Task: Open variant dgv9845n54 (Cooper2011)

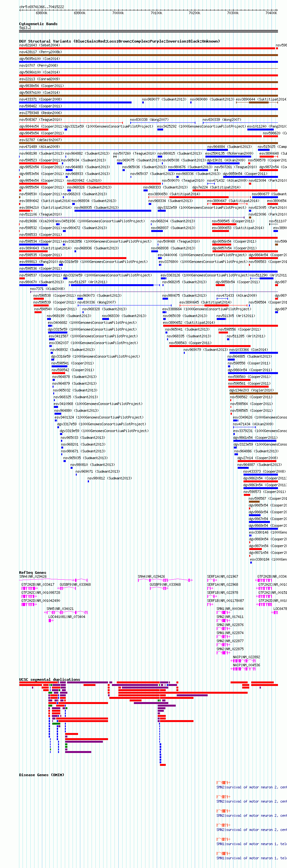Action: point(42,133)
